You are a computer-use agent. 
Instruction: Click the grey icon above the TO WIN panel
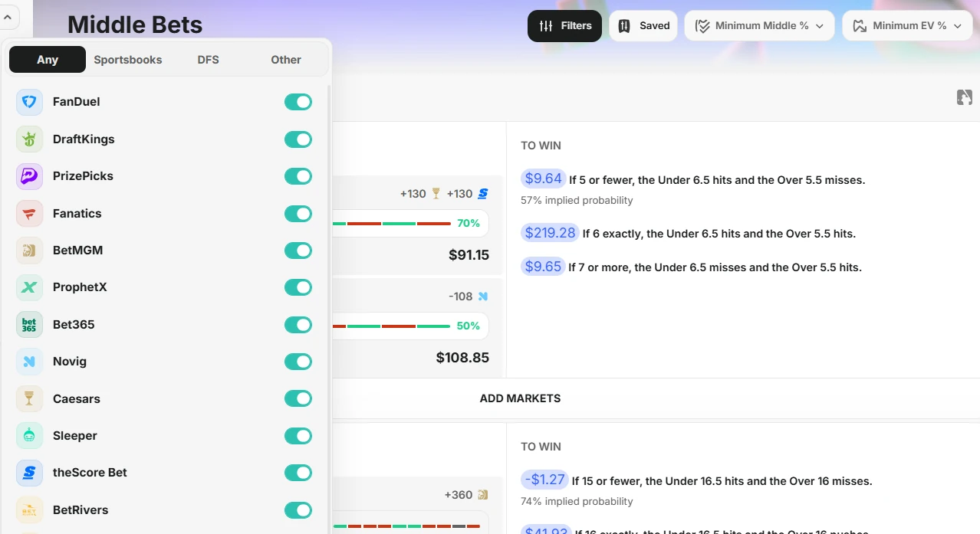965,97
